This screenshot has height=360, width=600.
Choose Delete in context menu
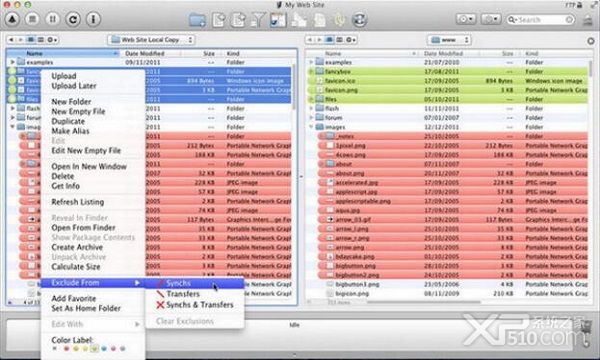[63, 176]
